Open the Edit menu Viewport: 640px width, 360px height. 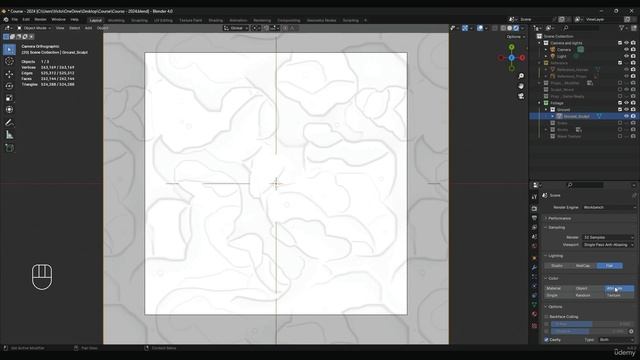coord(26,20)
